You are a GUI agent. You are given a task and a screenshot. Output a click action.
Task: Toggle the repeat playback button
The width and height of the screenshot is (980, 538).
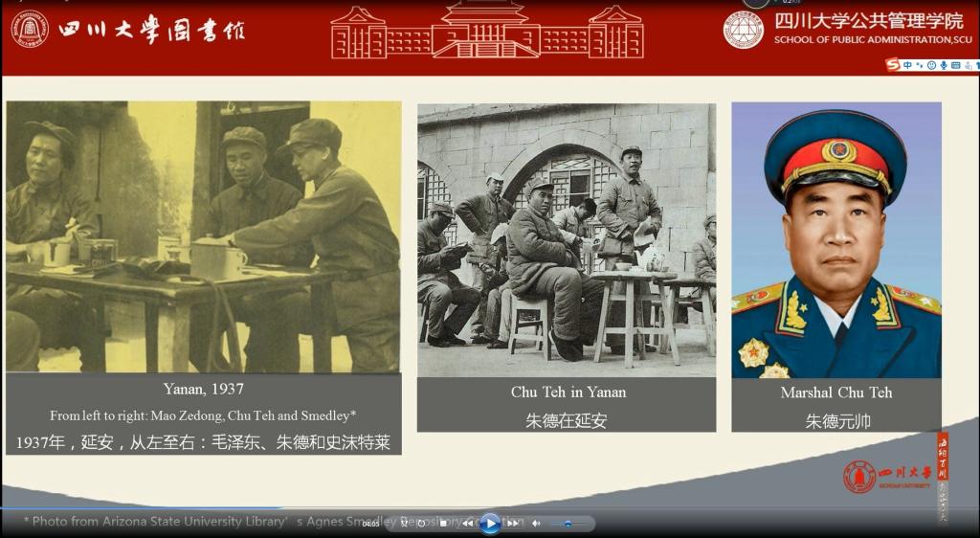421,524
